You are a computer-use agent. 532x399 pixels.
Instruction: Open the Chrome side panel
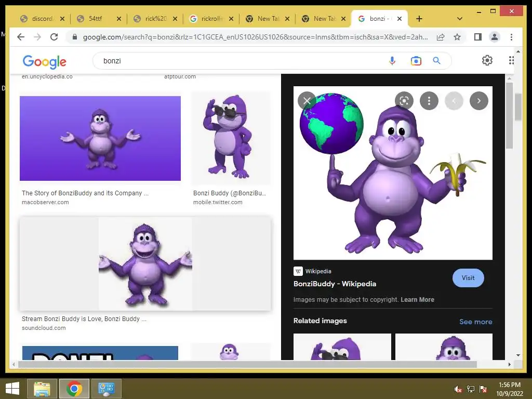point(478,37)
